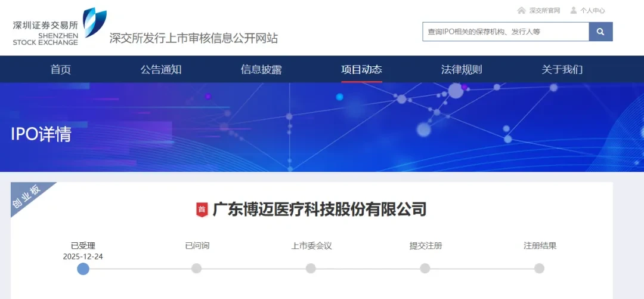Screen dimensions: 644x299
Task: Select the 注册结果 progress dot
Action: [539, 269]
